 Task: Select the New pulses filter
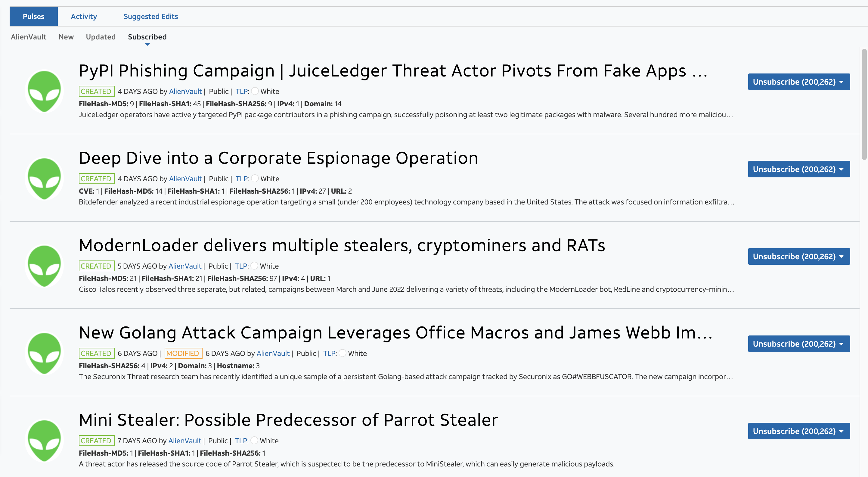tap(66, 37)
